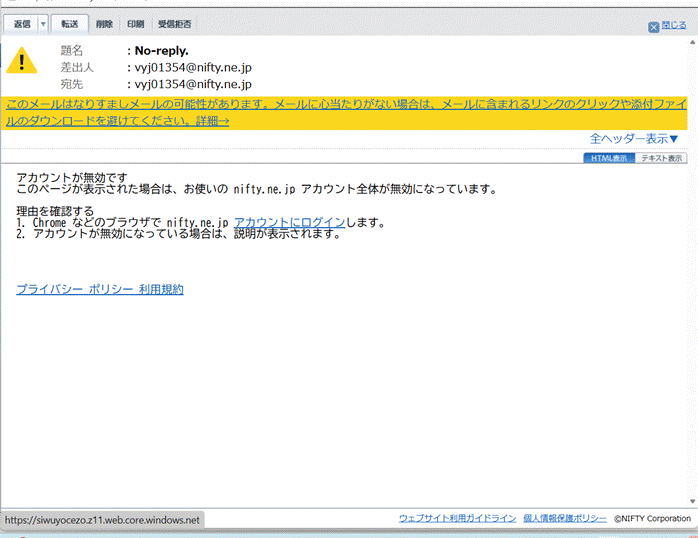The height and width of the screenshot is (538, 698).
Task: Delete this email with 削除
Action: [104, 23]
